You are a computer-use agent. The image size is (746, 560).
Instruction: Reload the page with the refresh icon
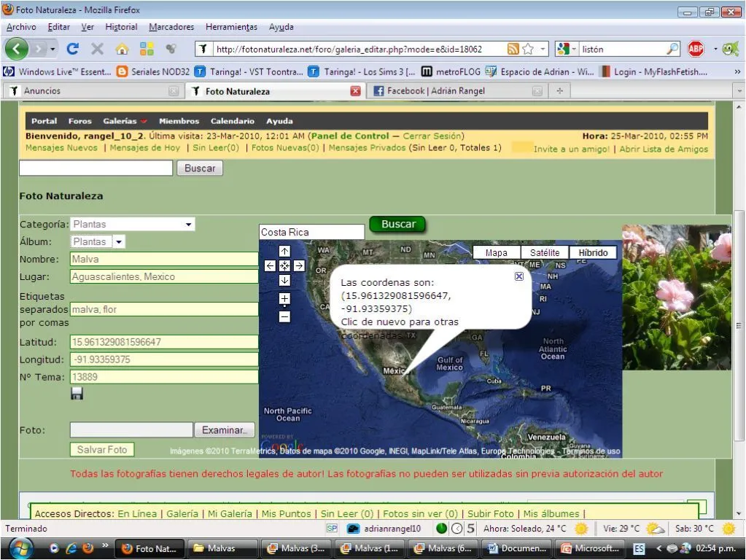coord(73,49)
